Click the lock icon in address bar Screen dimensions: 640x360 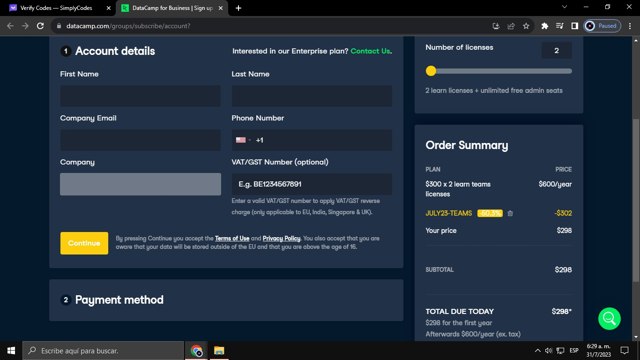(59, 26)
